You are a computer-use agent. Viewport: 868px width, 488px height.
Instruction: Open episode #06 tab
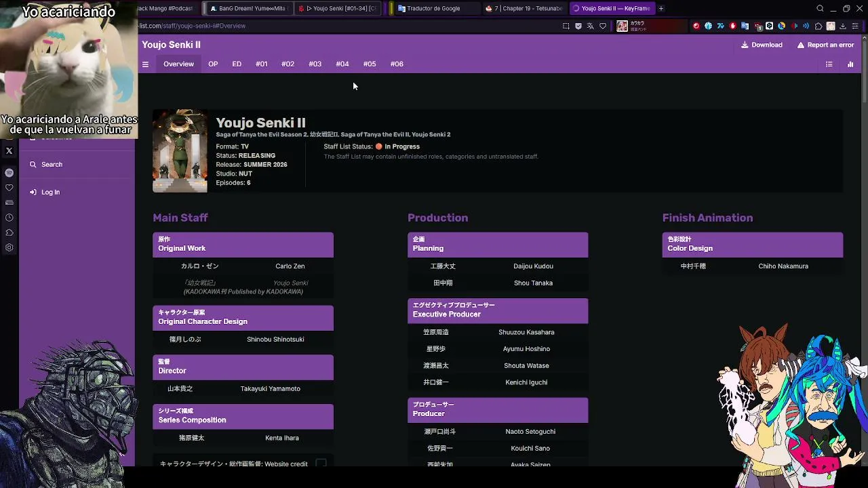click(397, 64)
